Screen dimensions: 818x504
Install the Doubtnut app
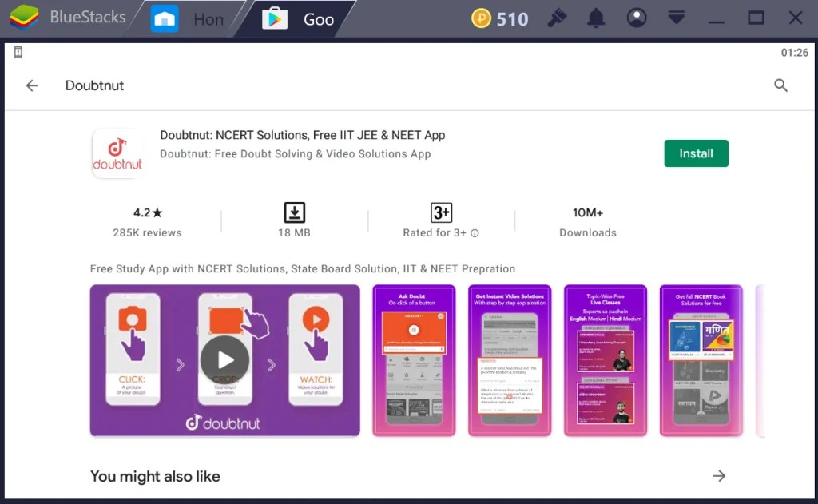696,153
